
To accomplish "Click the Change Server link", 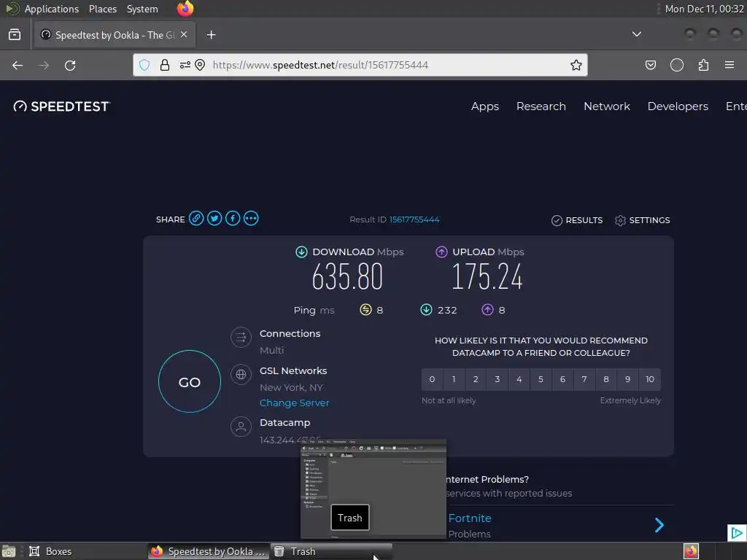I will point(295,402).
